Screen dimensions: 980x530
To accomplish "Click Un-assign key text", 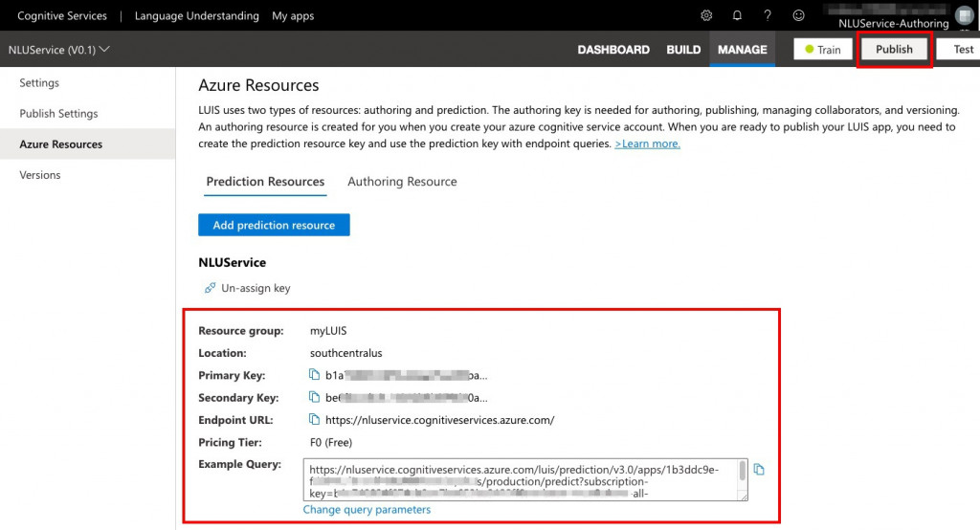I will pos(256,288).
